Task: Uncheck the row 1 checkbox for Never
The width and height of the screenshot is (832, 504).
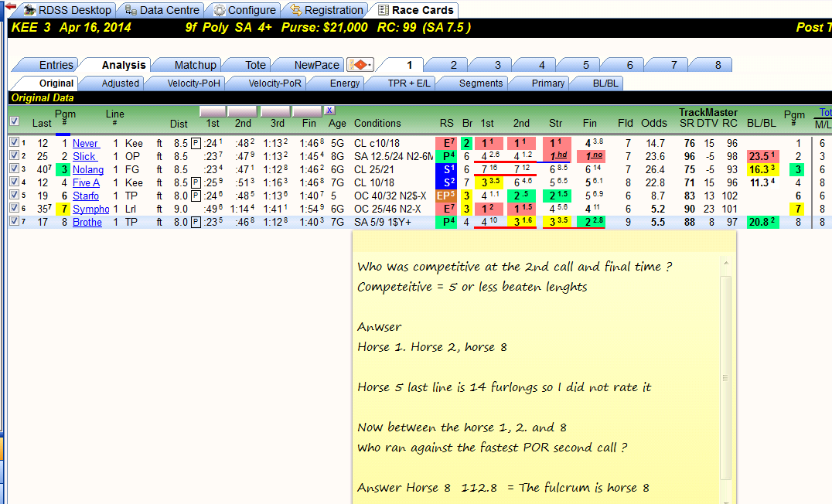Action: 15,142
